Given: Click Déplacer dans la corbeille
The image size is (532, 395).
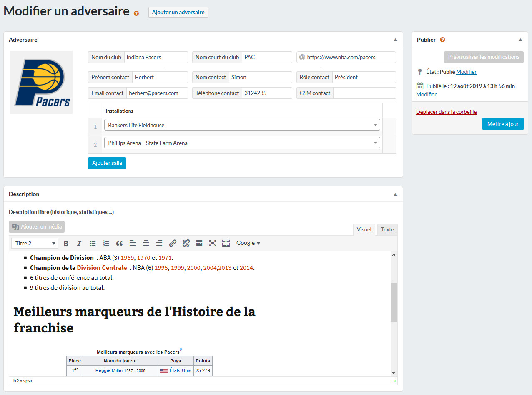Looking at the screenshot, I should (446, 112).
